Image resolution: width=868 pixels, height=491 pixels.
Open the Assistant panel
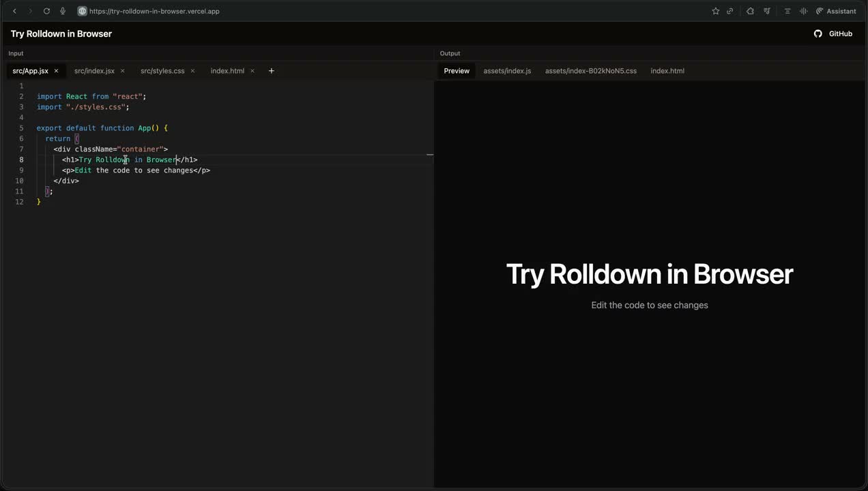[x=836, y=11]
